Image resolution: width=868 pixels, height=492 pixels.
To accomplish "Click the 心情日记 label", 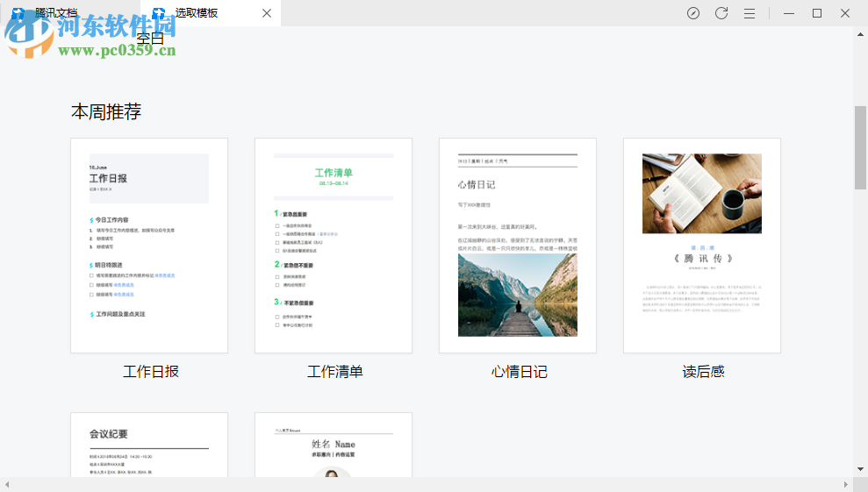I will pyautogui.click(x=520, y=371).
